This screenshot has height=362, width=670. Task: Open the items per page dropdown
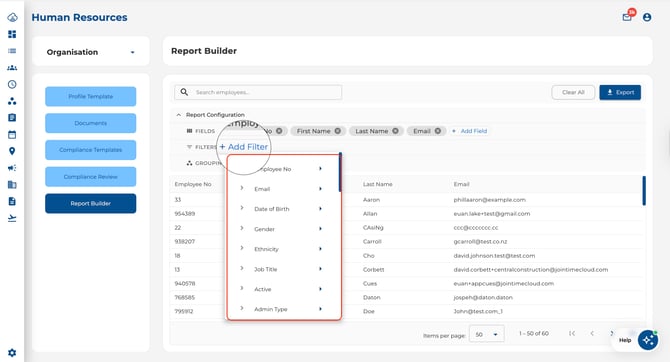tap(487, 334)
